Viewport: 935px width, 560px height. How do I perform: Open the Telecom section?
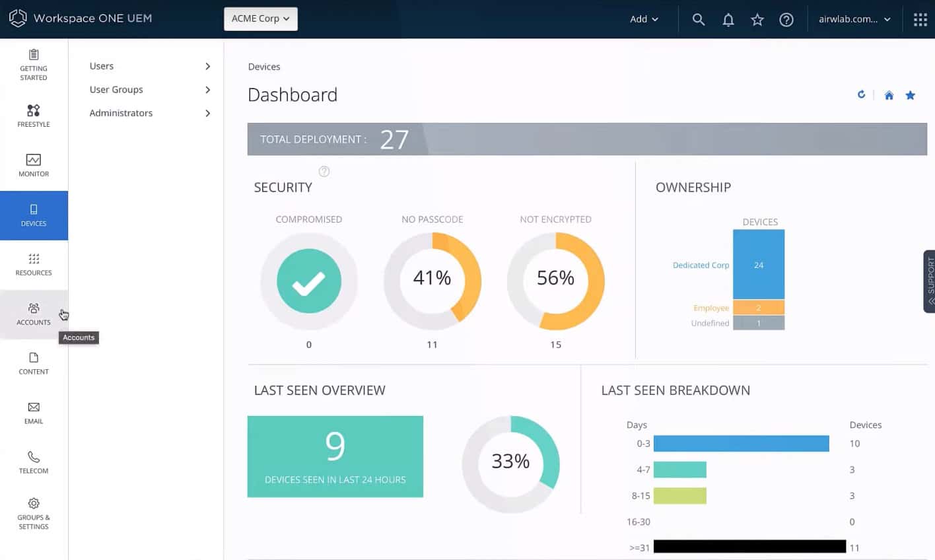[34, 462]
